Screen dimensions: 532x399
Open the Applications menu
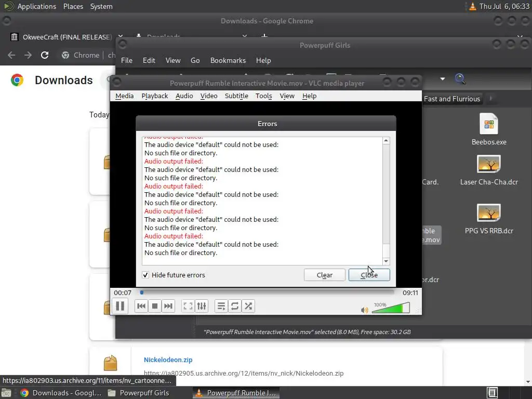37,6
